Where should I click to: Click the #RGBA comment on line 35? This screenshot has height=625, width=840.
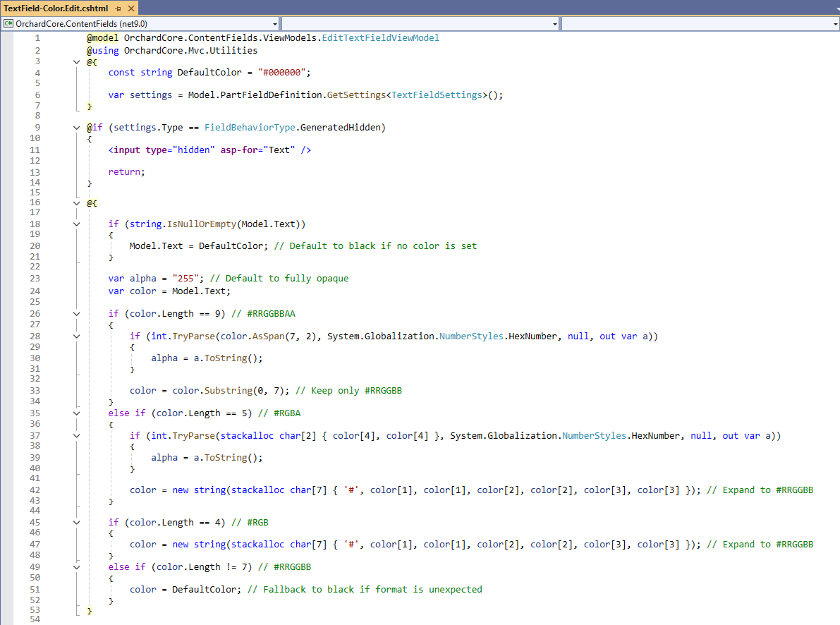(x=279, y=413)
